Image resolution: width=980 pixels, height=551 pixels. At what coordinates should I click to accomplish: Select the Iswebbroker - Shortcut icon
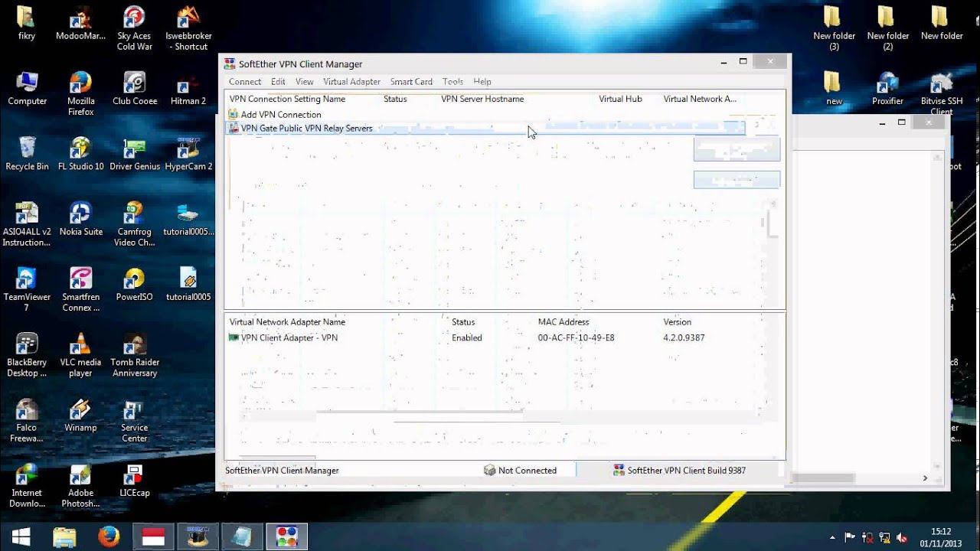coord(188,29)
